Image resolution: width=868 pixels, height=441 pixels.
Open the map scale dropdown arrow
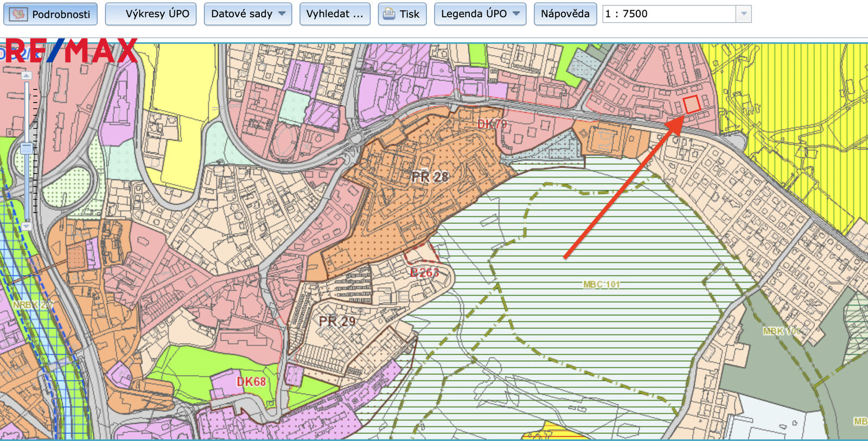pos(744,14)
